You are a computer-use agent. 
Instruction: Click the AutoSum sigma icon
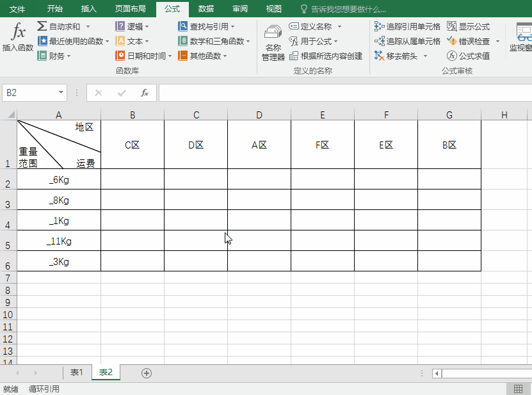tap(42, 26)
